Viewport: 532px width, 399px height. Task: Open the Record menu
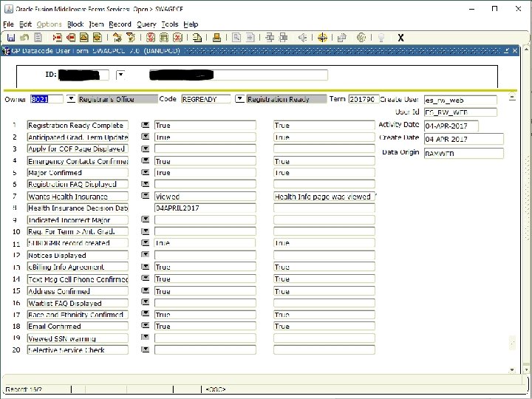click(120, 24)
